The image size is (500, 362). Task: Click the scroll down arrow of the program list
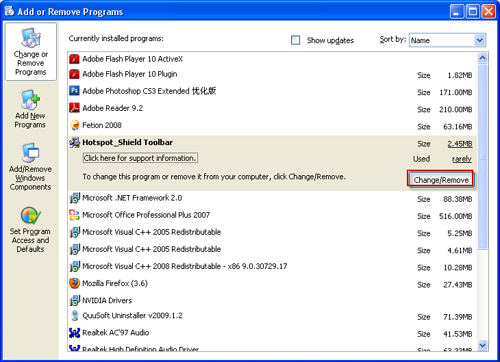tap(482, 345)
